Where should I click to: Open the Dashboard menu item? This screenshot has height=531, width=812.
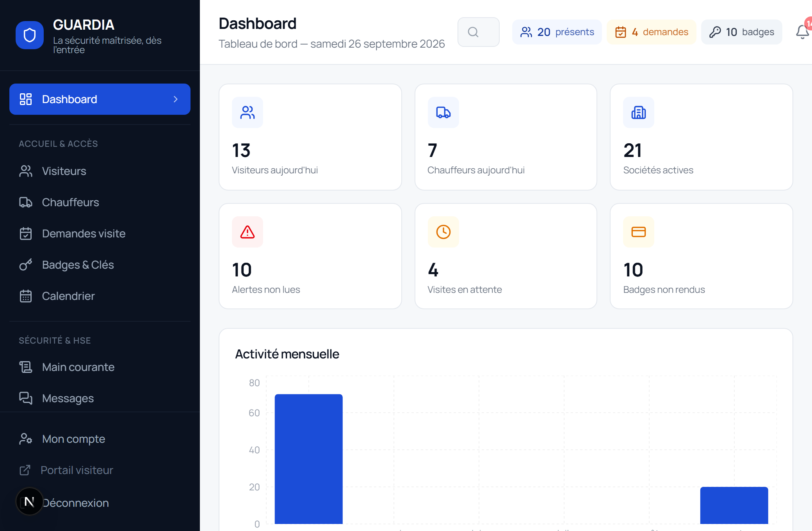[x=100, y=99]
